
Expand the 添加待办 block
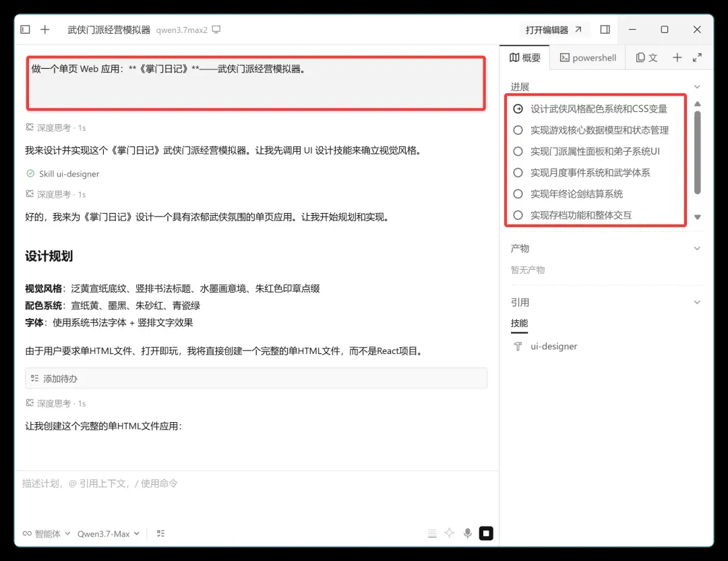pos(256,378)
